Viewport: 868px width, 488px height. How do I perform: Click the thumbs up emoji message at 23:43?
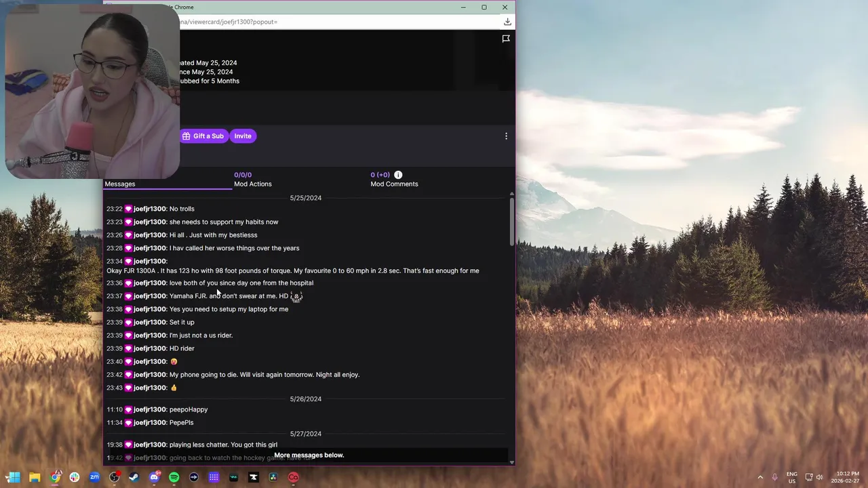click(x=174, y=388)
